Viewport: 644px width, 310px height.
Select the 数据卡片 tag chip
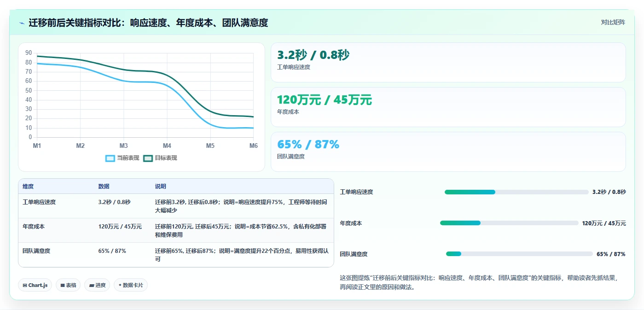click(x=131, y=285)
